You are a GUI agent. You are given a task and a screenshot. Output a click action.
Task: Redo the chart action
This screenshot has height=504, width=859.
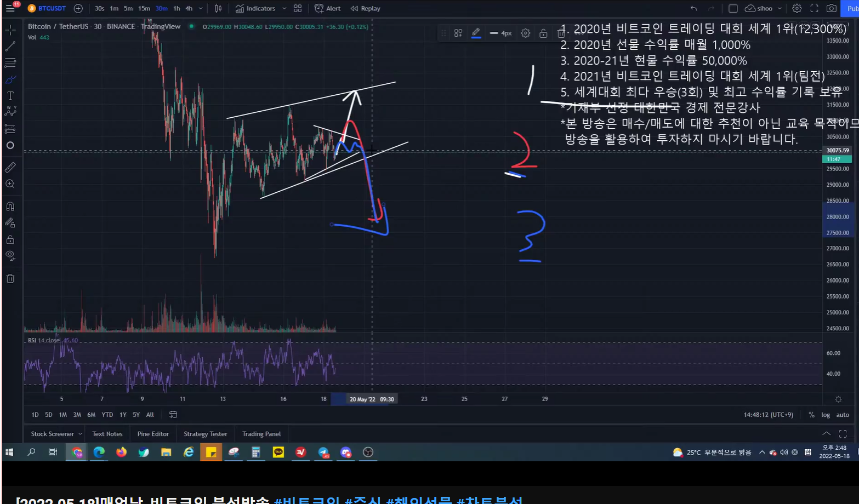point(711,8)
